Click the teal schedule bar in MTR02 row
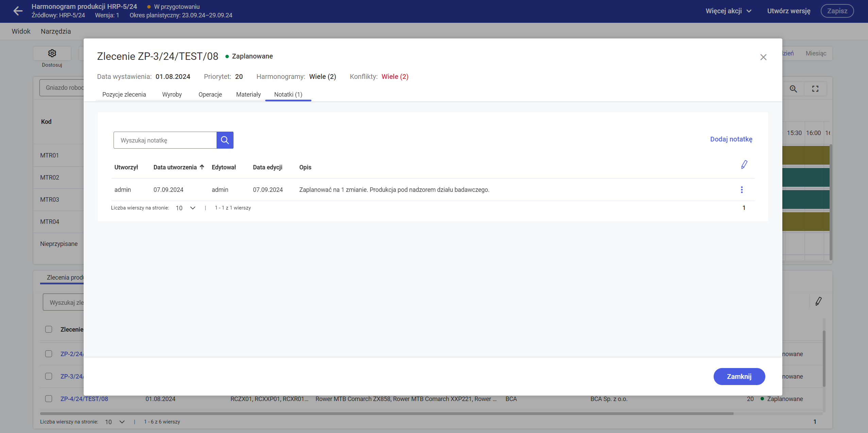This screenshot has height=433, width=868. tap(806, 177)
